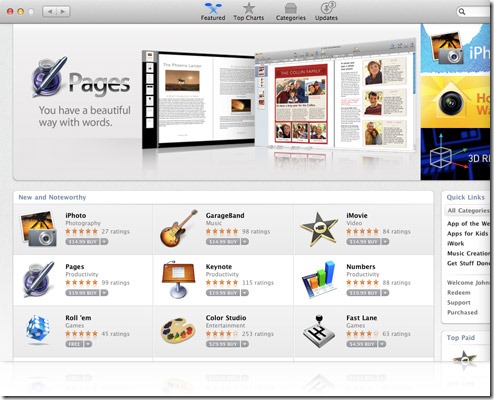Screen dimensions: 494x400
Task: Buy Fast Lane for $4.99
Action: (362, 344)
